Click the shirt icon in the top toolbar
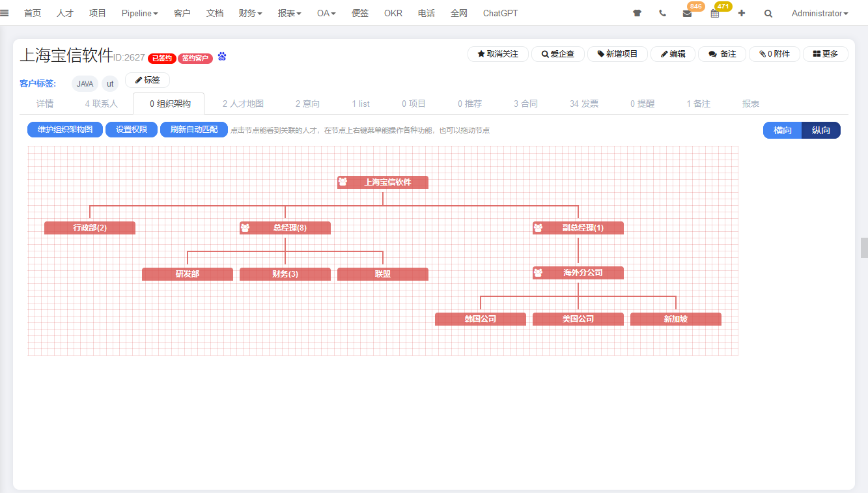Screen dimensions: 868x493 click(x=636, y=12)
